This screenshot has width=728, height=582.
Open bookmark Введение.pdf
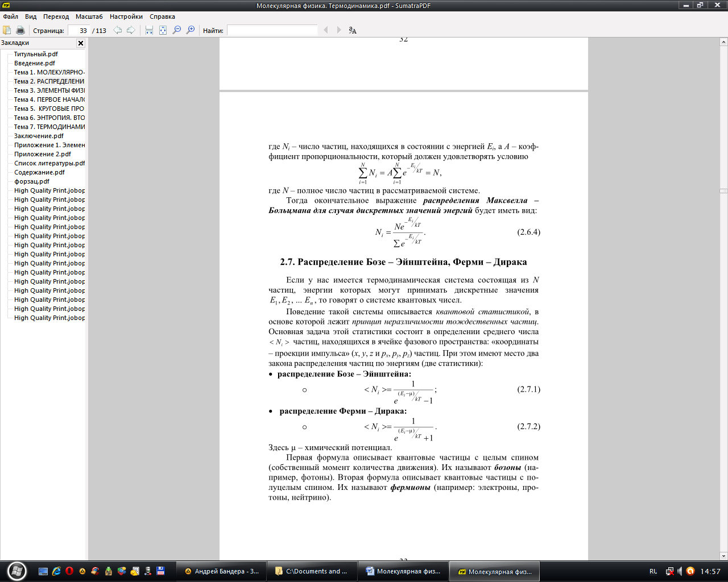[35, 63]
